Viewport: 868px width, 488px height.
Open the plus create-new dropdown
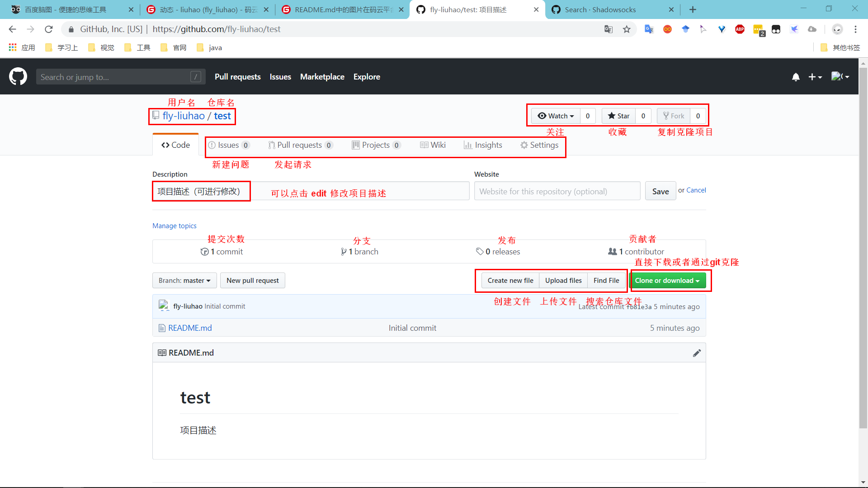[815, 77]
